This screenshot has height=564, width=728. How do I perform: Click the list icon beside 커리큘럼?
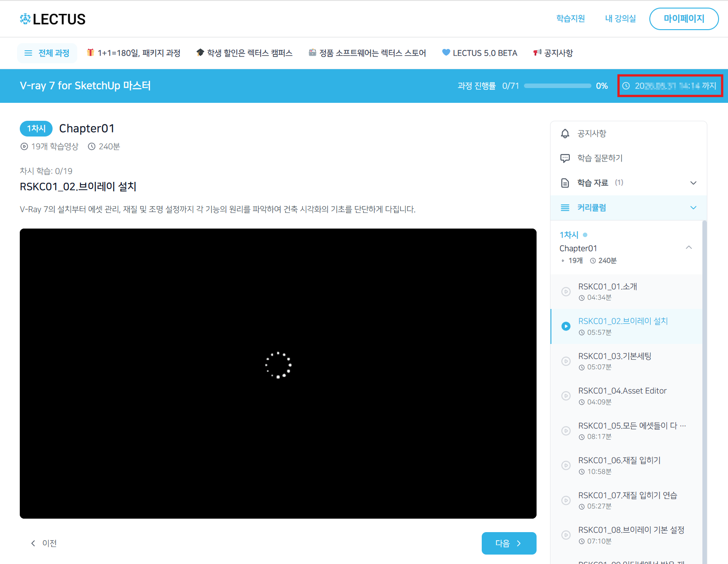(x=565, y=207)
